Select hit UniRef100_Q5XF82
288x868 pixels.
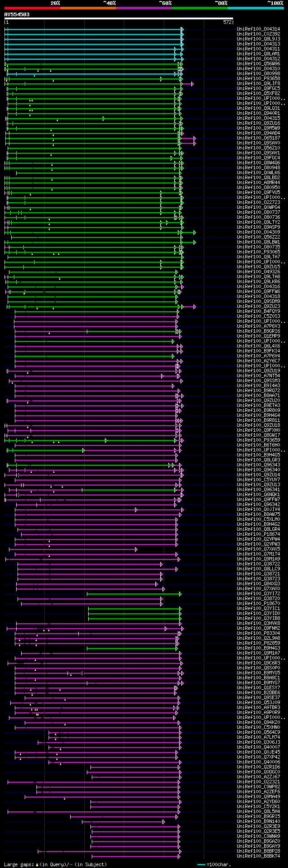258,93
